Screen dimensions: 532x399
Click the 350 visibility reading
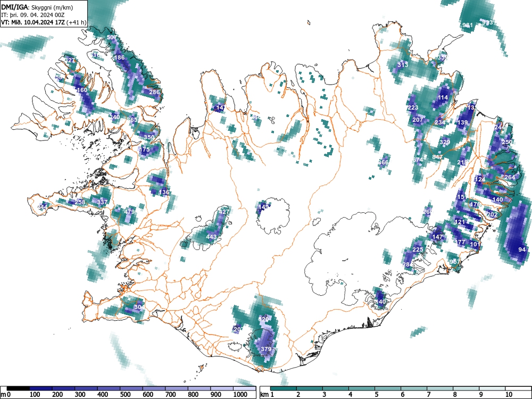(149, 137)
